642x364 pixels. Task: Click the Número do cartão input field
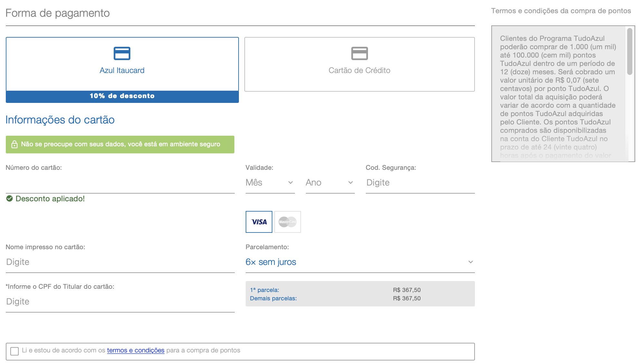coord(120,184)
